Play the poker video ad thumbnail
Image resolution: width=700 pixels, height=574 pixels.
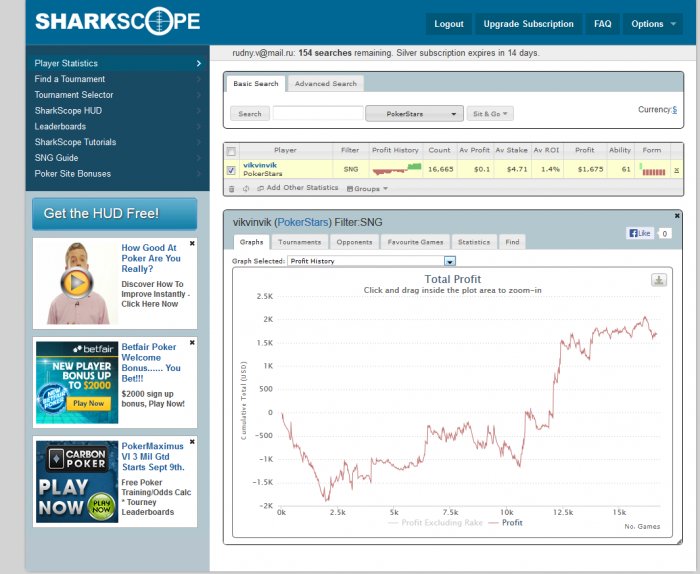(76, 283)
